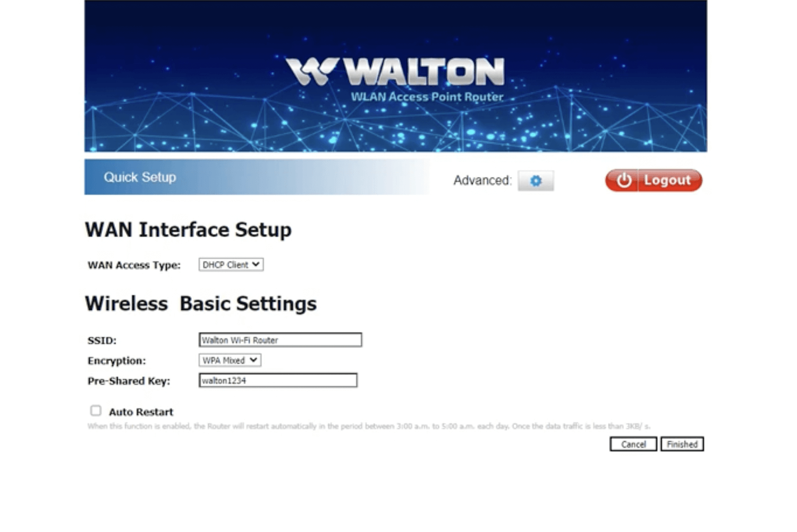
Task: Click the Cancel button
Action: 633,444
